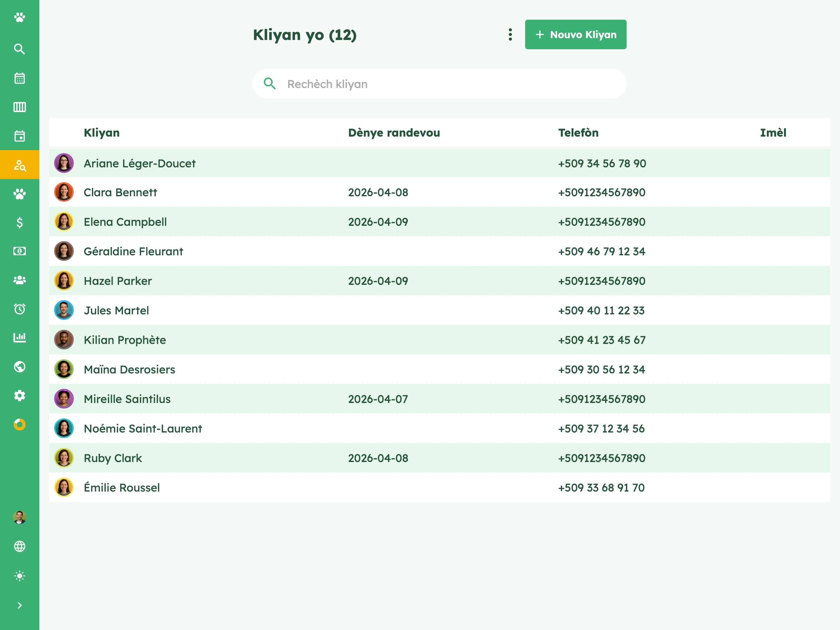Viewport: 840px width, 630px height.
Task: Click phone number +509 37 12 34 56
Action: (601, 429)
